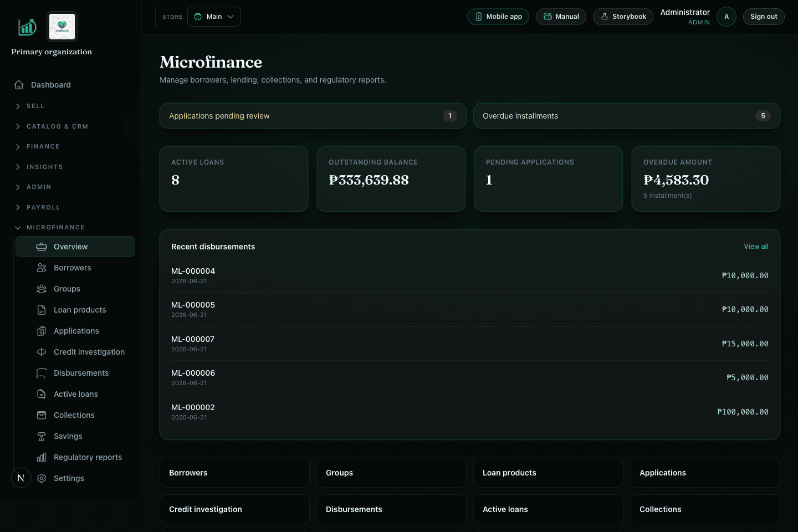This screenshot has height=532, width=798.
Task: Click the Credit investigation scales icon
Action: 42,352
